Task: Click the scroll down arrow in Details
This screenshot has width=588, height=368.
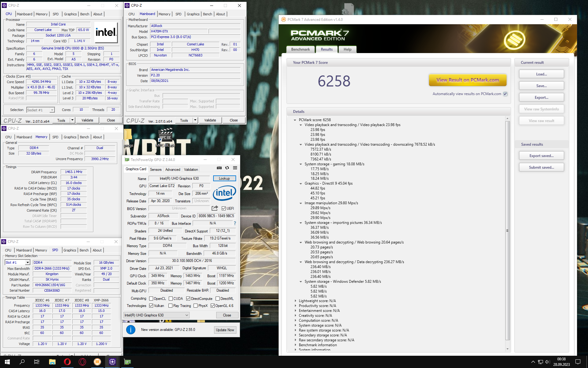Action: (x=507, y=349)
